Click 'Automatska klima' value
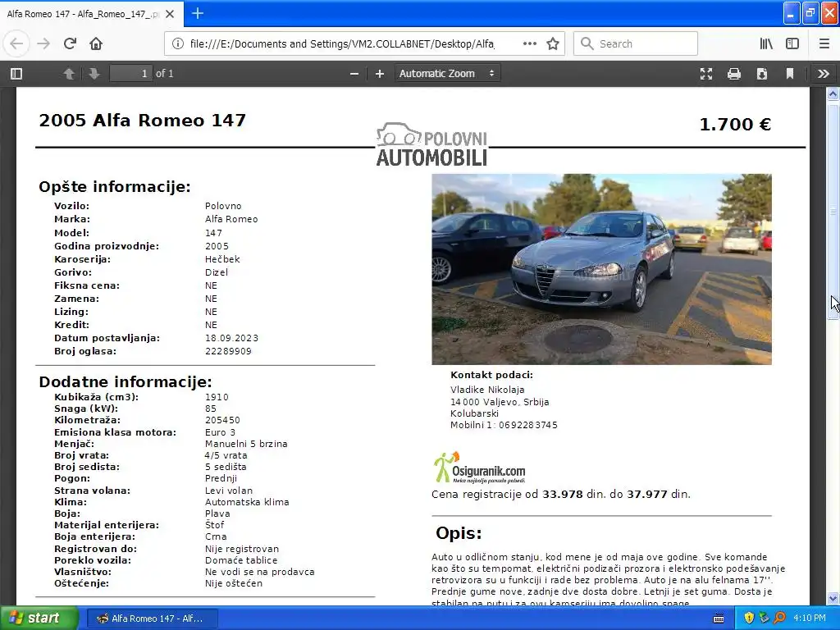The width and height of the screenshot is (840, 630). [247, 503]
